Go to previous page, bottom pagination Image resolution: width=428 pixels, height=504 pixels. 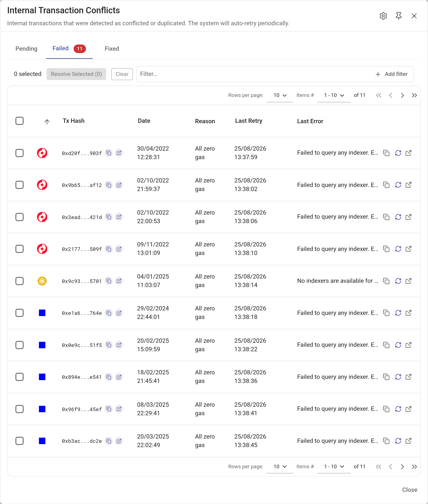click(390, 467)
